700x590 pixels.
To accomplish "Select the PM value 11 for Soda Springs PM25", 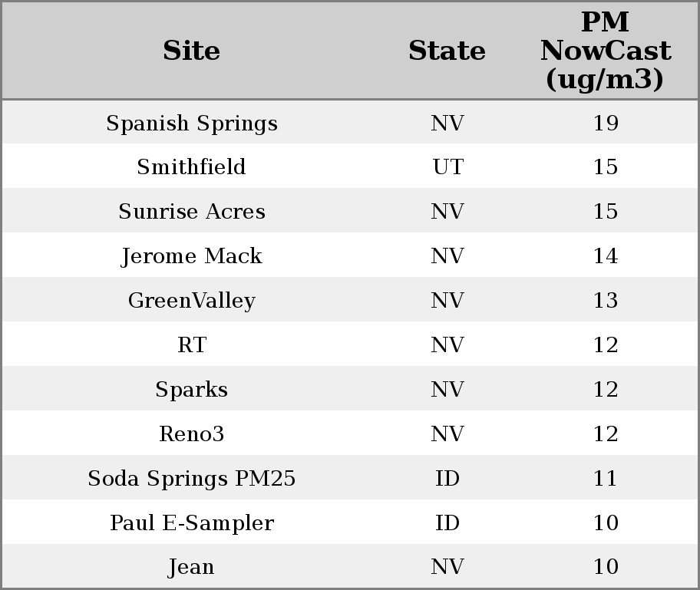I will [606, 479].
